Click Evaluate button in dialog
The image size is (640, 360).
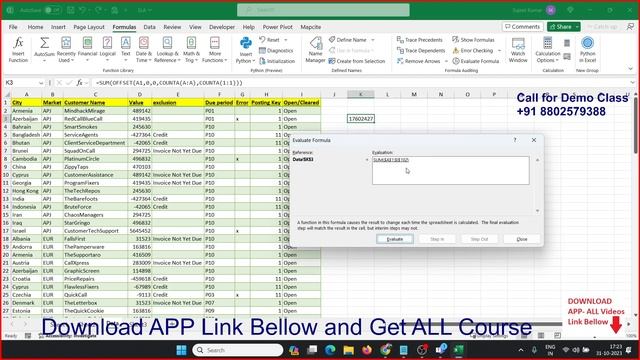(395, 239)
